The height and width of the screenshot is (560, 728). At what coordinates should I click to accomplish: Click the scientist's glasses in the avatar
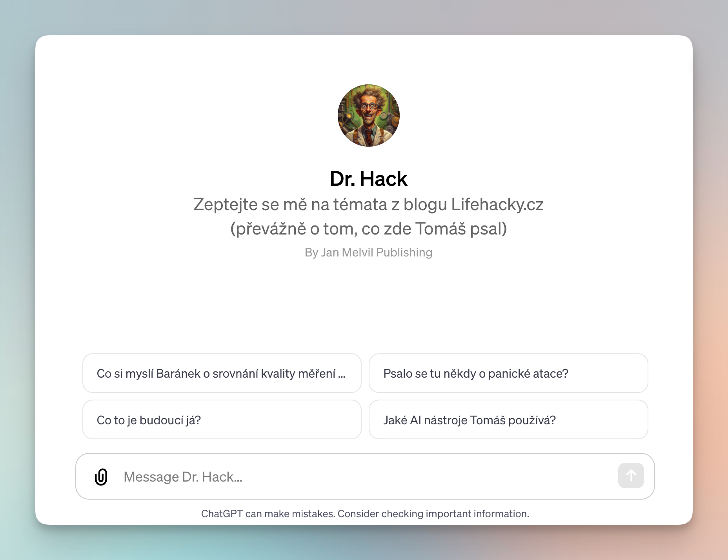pyautogui.click(x=368, y=106)
